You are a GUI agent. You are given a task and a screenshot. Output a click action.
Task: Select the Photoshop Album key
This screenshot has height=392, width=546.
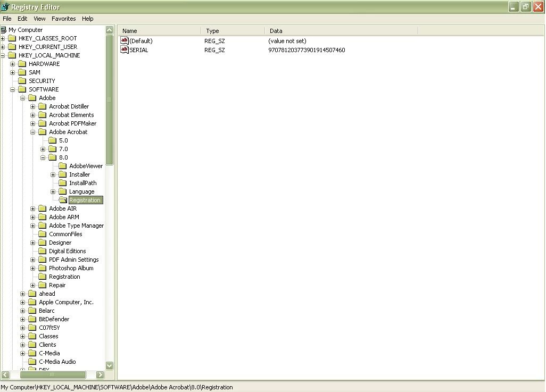pos(71,268)
